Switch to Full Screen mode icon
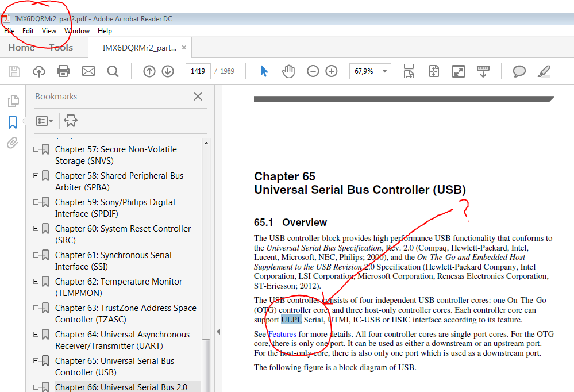Viewport: 574px width, 392px height. pyautogui.click(x=459, y=71)
